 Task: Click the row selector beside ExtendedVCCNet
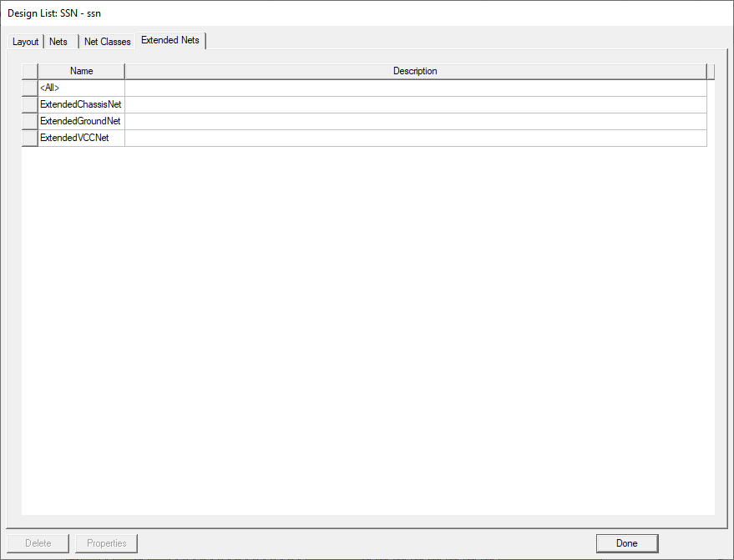tap(28, 137)
